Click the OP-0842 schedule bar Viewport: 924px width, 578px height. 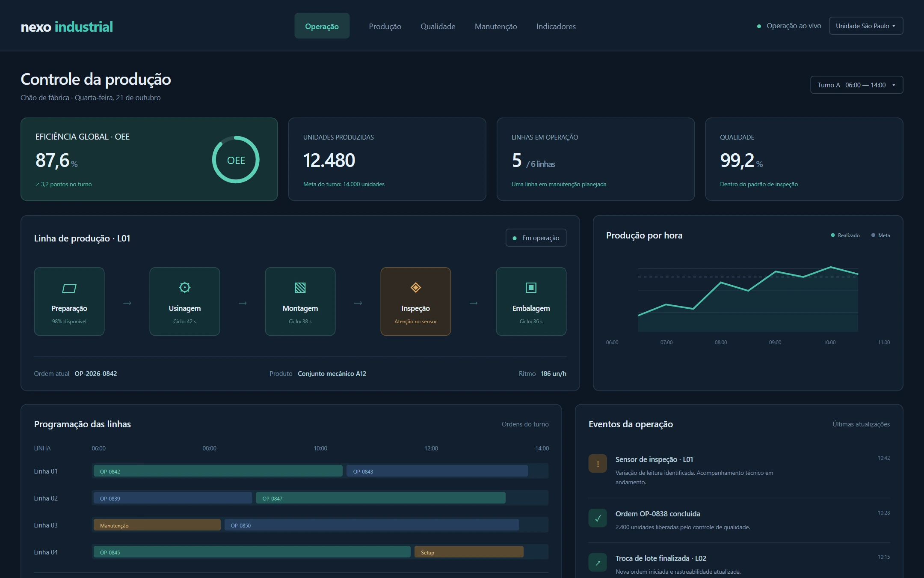(x=218, y=471)
